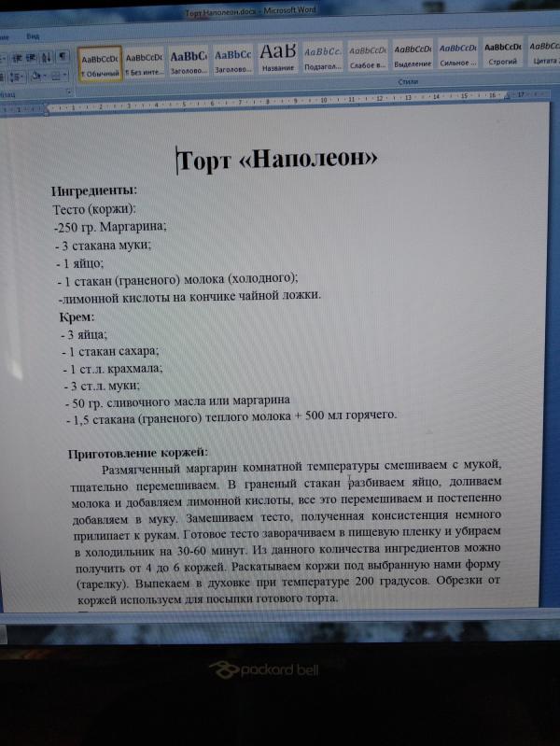Apply the second blue Заголово... style

coord(232,61)
